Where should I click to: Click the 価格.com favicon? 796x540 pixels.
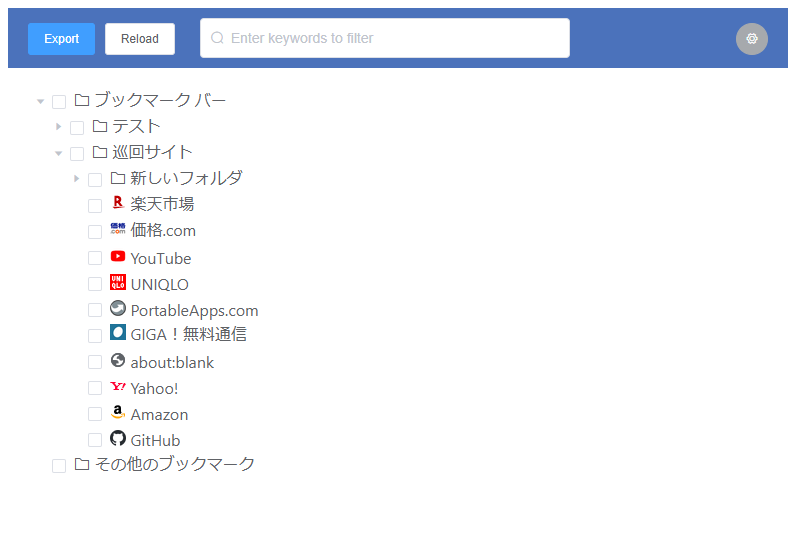118,228
